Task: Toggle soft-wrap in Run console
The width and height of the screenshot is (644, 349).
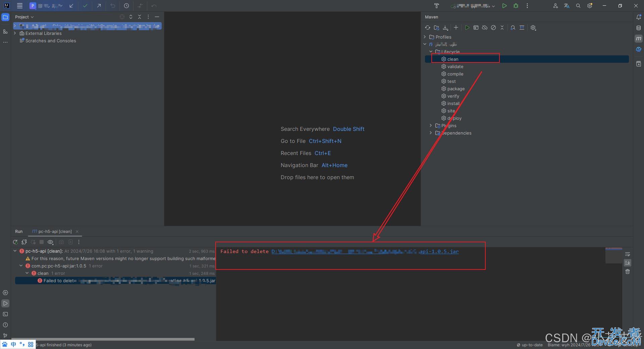Action: tap(628, 254)
